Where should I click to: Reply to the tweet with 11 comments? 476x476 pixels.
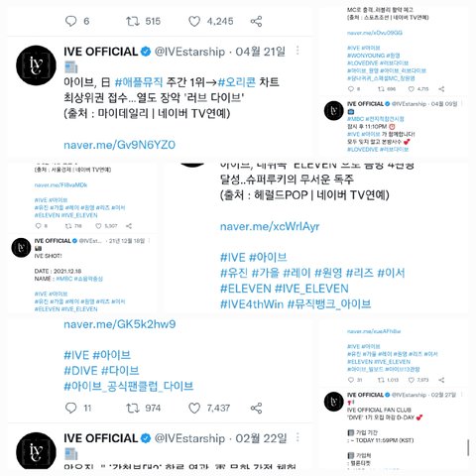(70, 409)
